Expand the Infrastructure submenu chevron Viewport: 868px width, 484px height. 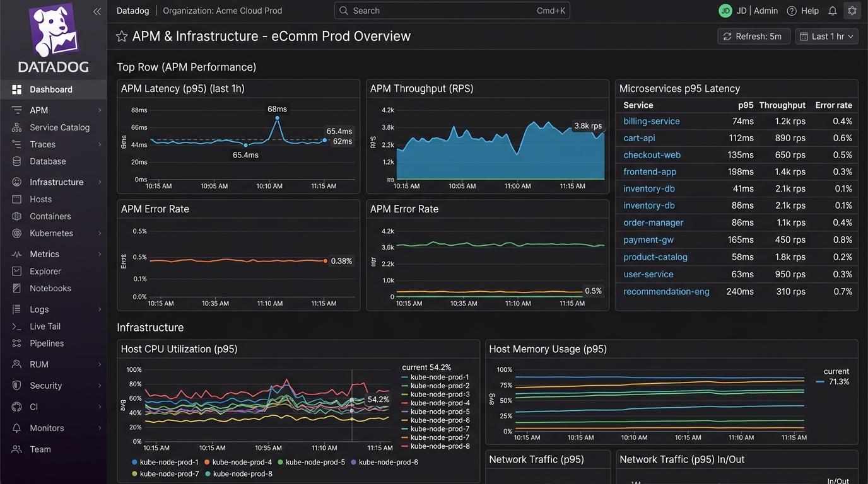click(100, 182)
